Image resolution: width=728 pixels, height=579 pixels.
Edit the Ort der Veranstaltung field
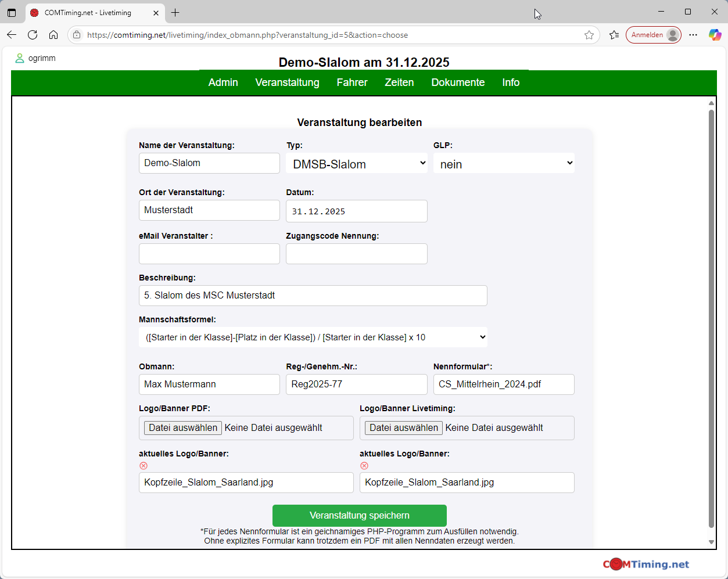(x=209, y=210)
